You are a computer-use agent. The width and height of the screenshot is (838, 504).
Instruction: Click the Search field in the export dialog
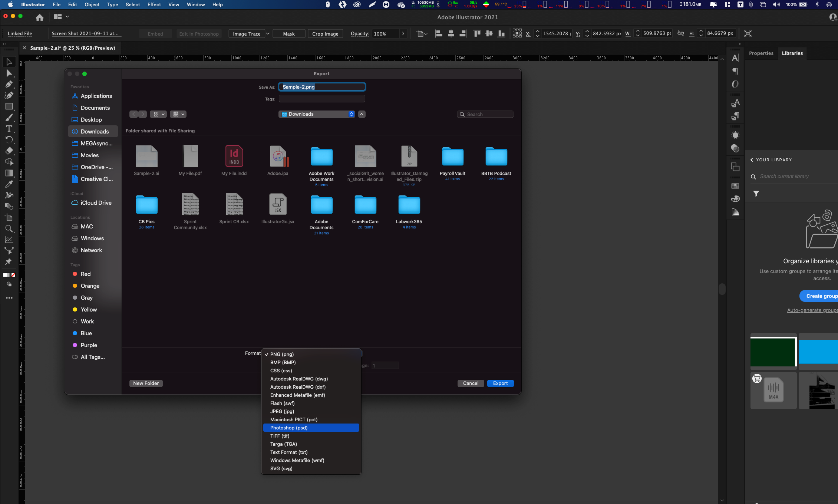(485, 114)
